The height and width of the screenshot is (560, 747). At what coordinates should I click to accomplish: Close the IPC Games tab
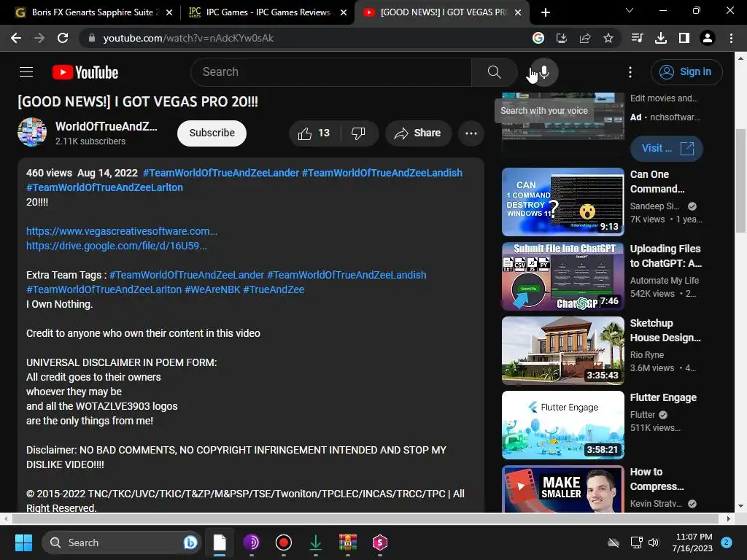(344, 13)
